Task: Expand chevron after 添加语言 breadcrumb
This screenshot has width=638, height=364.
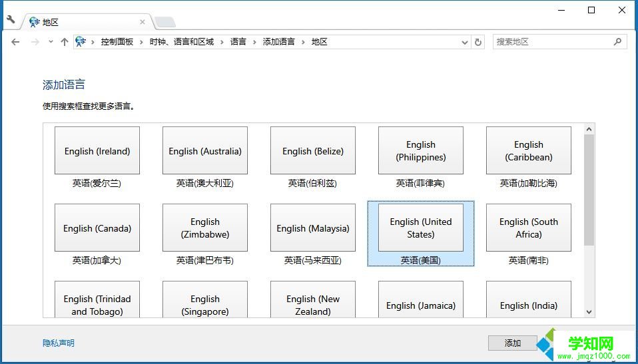Action: coord(303,41)
